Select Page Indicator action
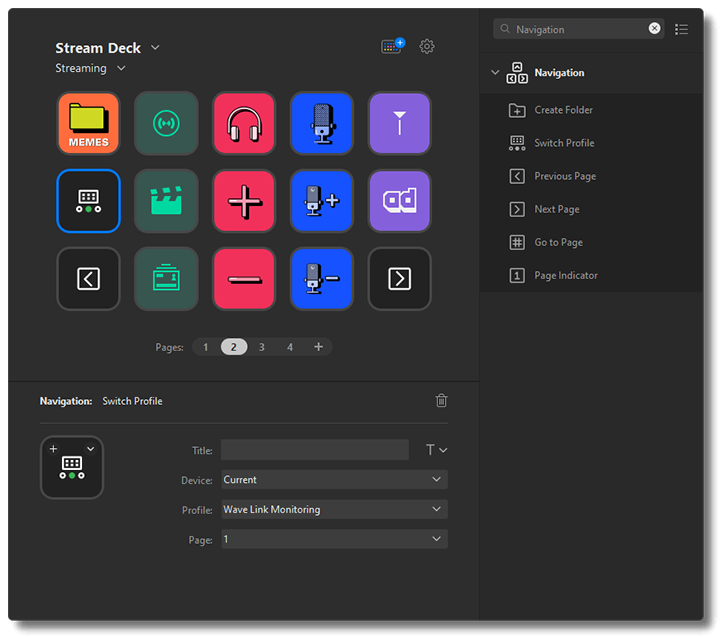The height and width of the screenshot is (637, 720). [591, 276]
